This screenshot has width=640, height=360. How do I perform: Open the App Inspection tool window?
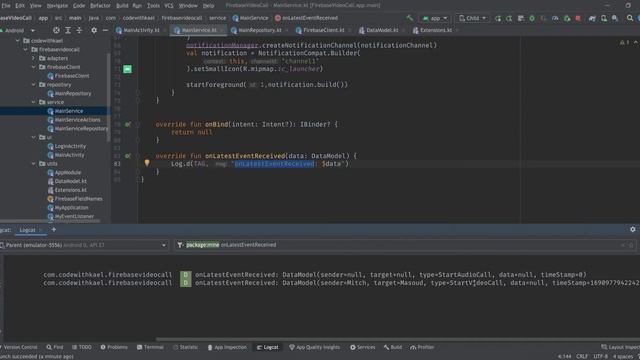pyautogui.click(x=227, y=347)
